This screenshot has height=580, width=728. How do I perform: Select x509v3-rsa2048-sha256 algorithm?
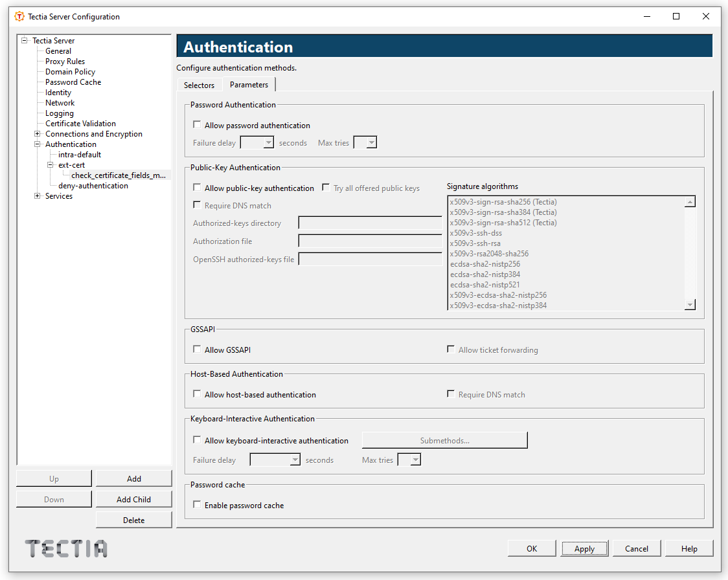click(490, 254)
